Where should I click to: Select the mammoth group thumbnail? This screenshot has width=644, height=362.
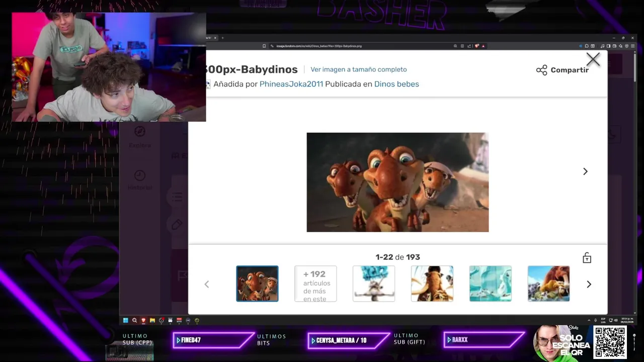click(549, 284)
